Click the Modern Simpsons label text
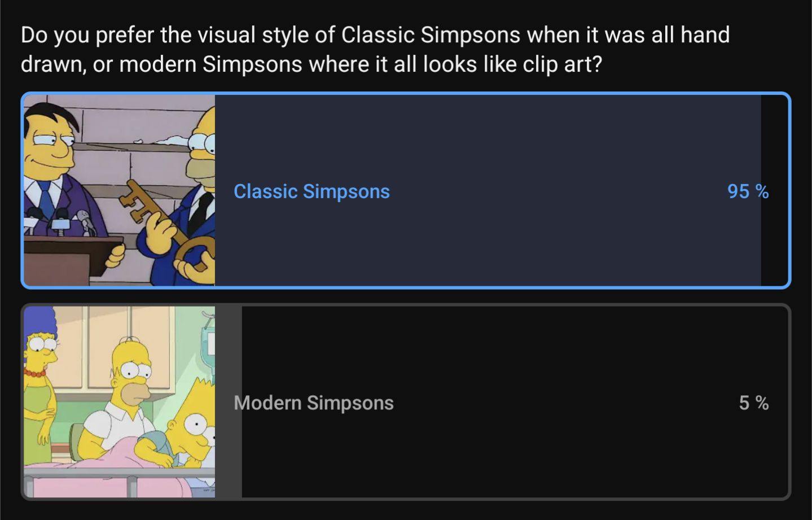The width and height of the screenshot is (812, 520). [314, 403]
